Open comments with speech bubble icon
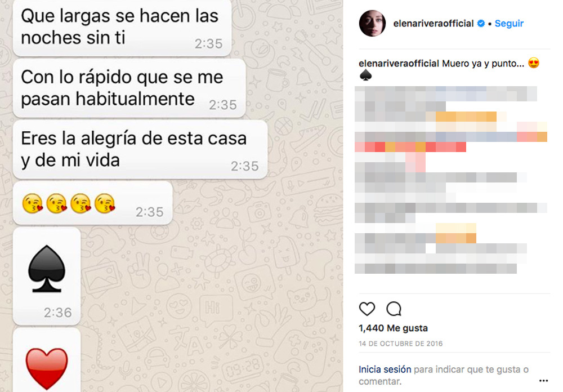The width and height of the screenshot is (563, 392). pos(394,309)
